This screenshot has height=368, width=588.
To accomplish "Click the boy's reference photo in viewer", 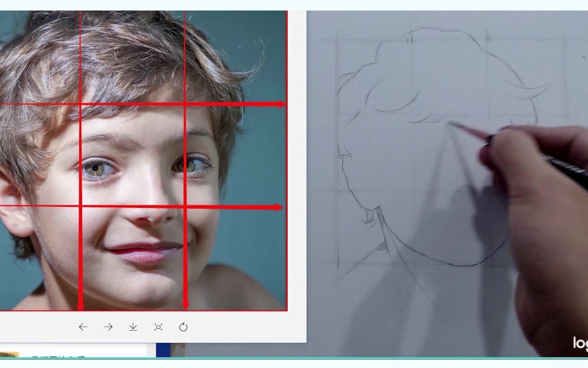I will (x=144, y=160).
